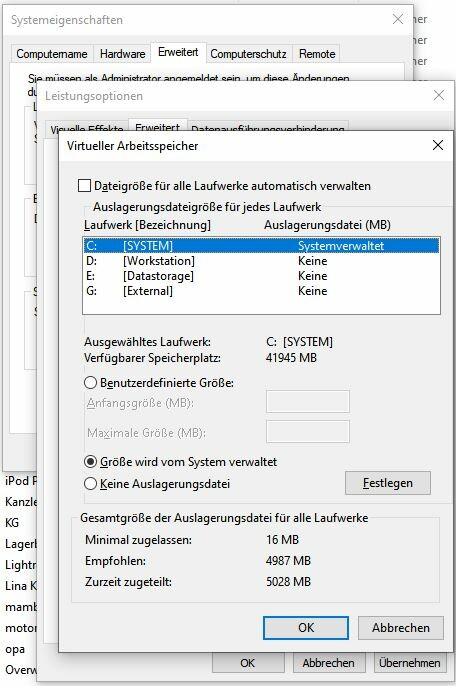Screen dimensions: 456x686
Task: Open the Computerschutz tab in Systemeigenschaften
Action: pos(249,54)
